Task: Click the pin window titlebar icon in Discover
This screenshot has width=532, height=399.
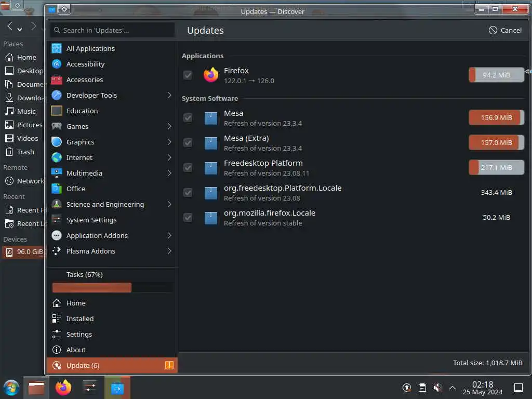Action: 64,9
